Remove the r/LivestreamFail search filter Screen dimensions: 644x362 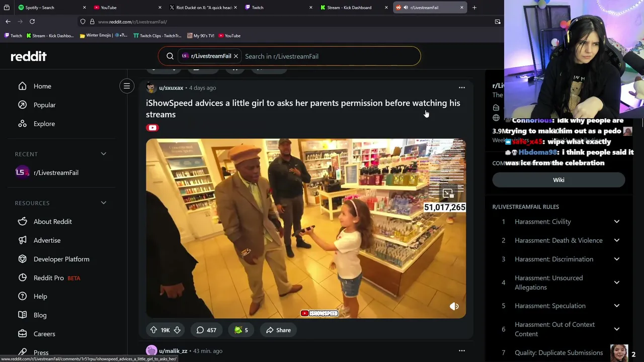(235, 56)
